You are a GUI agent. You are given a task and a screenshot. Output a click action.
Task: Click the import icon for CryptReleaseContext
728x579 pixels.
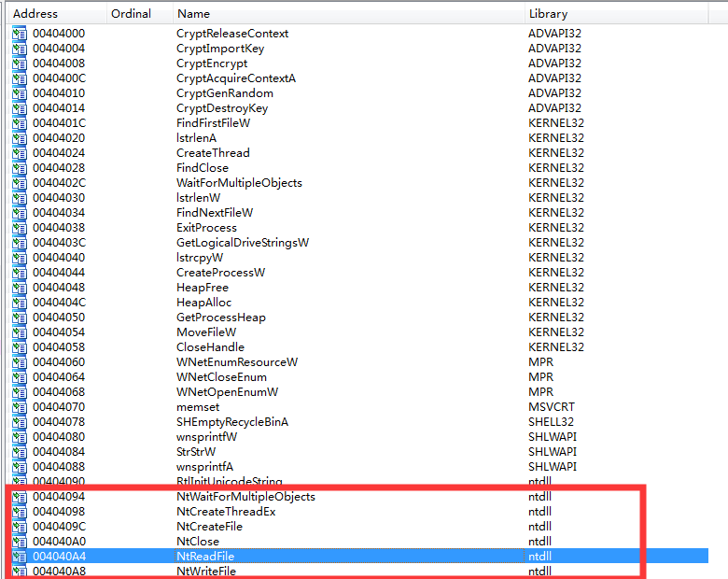coord(20,34)
